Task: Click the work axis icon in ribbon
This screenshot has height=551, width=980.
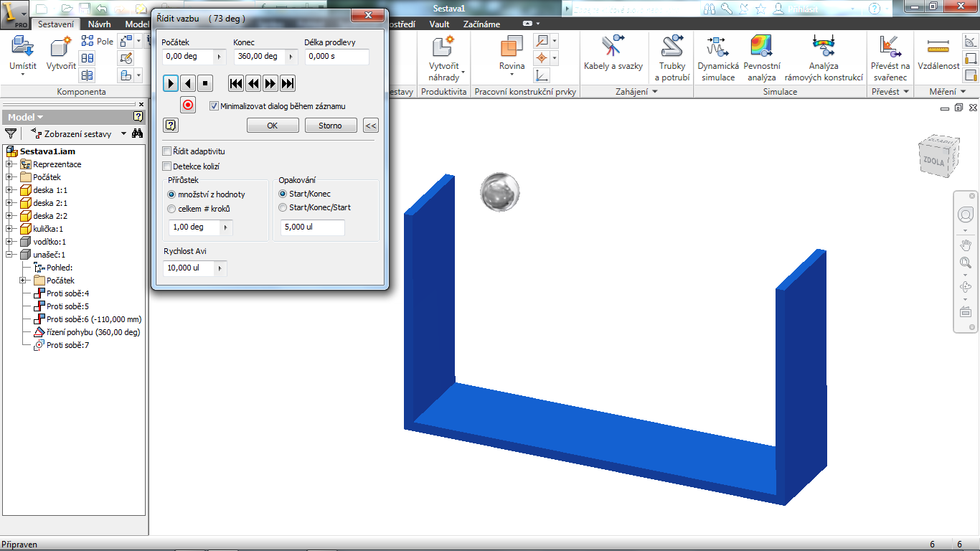Action: coord(542,41)
